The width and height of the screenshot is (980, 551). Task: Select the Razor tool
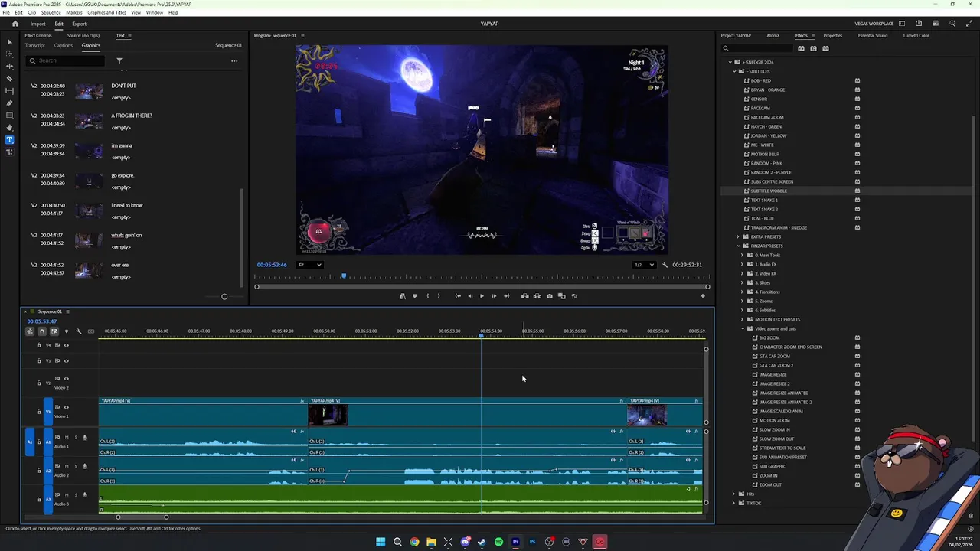click(9, 78)
